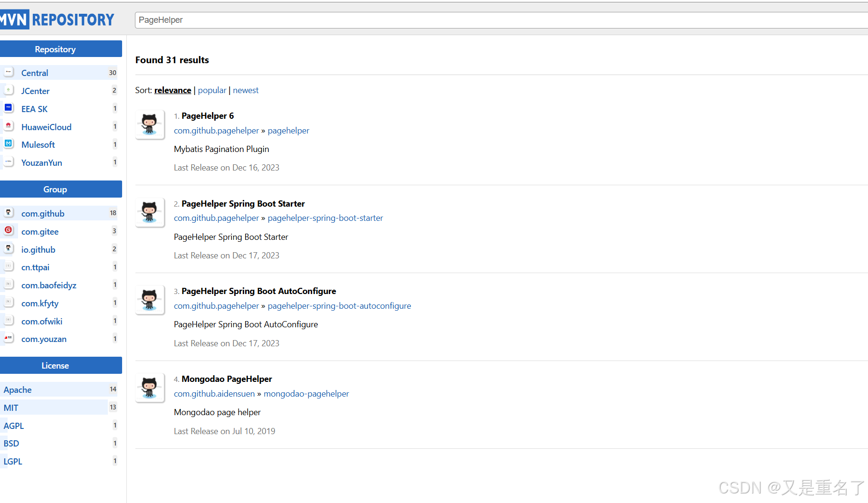
Task: Click the Last Release on Dec 16, 2023 text
Action: coord(227,168)
